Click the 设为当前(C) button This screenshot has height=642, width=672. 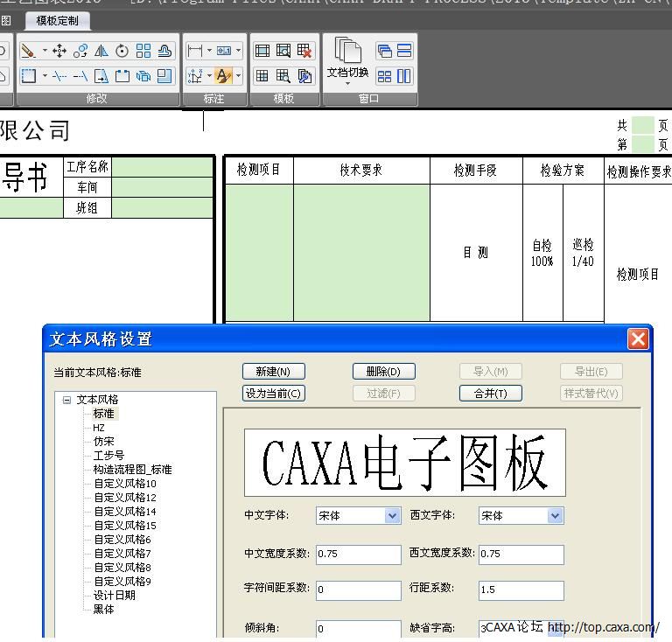tap(273, 394)
